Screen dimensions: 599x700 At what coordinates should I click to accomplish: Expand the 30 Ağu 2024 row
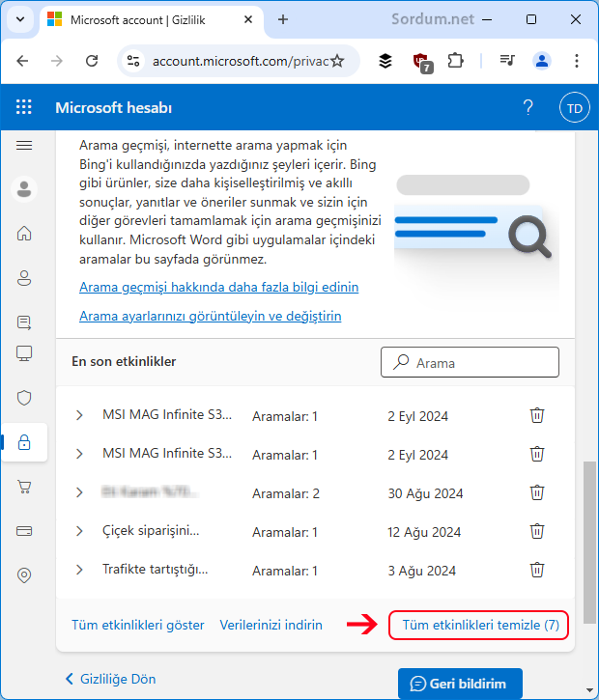[79, 492]
